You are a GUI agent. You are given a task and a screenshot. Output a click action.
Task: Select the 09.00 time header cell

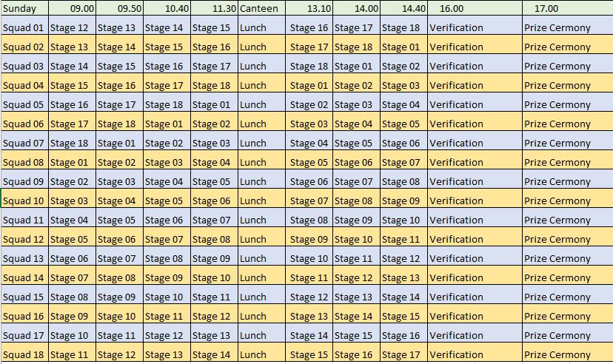click(x=73, y=8)
